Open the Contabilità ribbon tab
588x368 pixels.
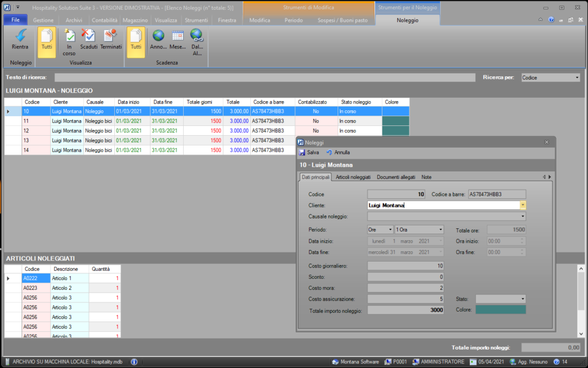pyautogui.click(x=105, y=20)
